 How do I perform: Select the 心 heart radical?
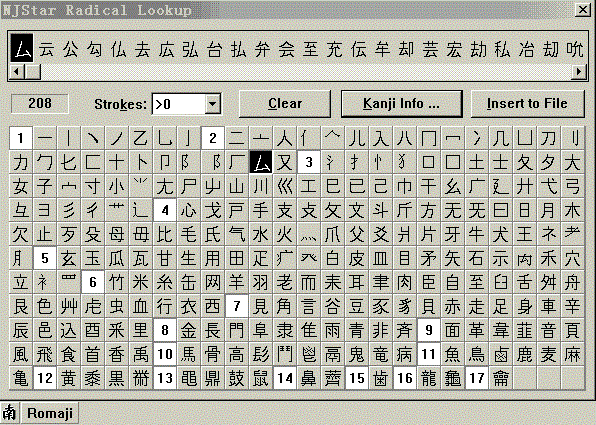189,211
